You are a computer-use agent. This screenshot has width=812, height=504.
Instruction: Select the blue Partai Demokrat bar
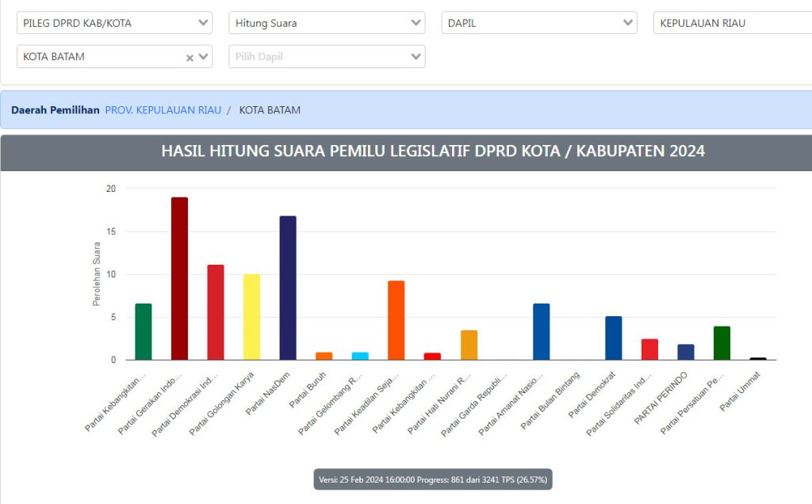point(613,338)
